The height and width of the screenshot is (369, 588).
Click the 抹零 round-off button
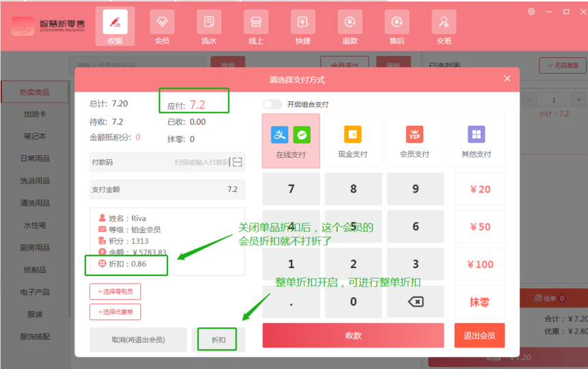point(479,301)
